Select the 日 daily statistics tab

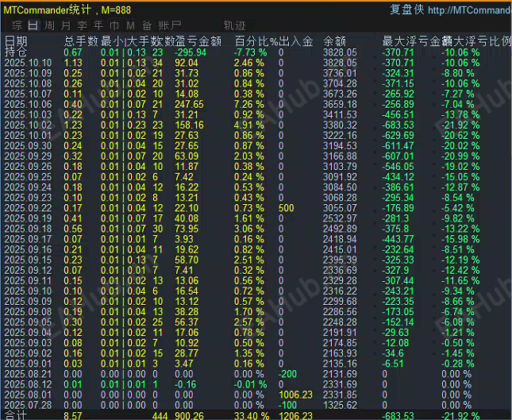coord(33,25)
